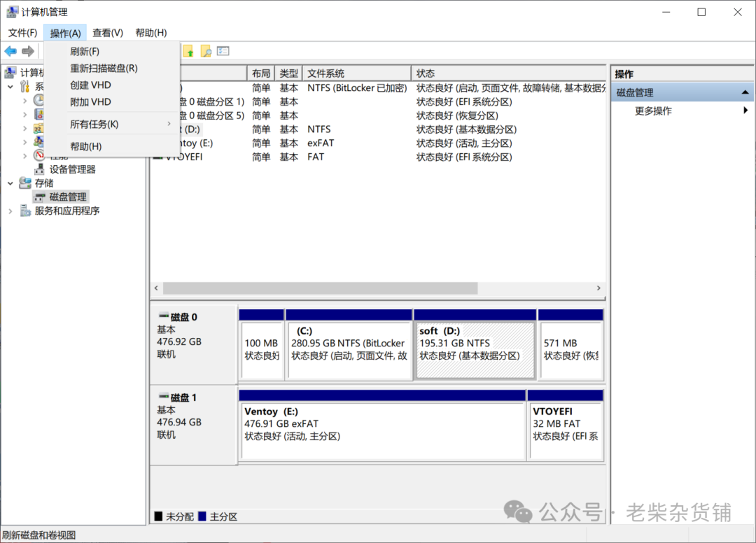Open the 更多操作 submenu arrow

pyautogui.click(x=745, y=111)
